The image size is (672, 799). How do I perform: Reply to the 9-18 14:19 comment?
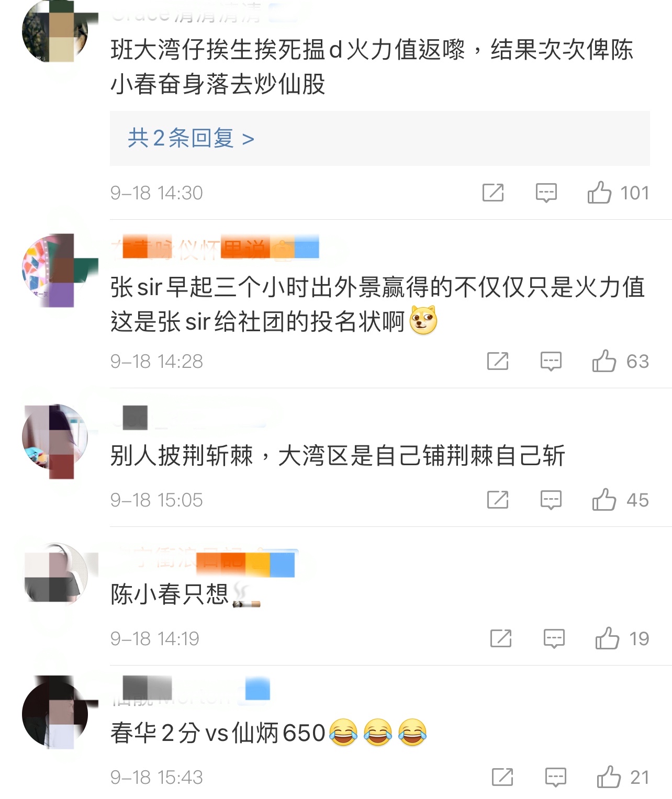[554, 638]
